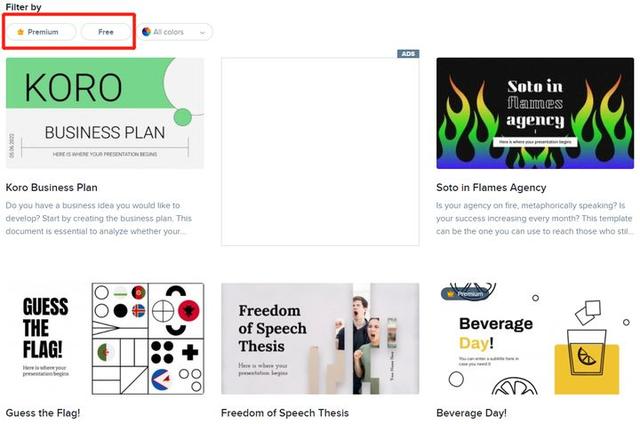Open the Koro Business Plan thumbnail
Image resolution: width=640 pixels, height=424 pixels.
tap(105, 113)
